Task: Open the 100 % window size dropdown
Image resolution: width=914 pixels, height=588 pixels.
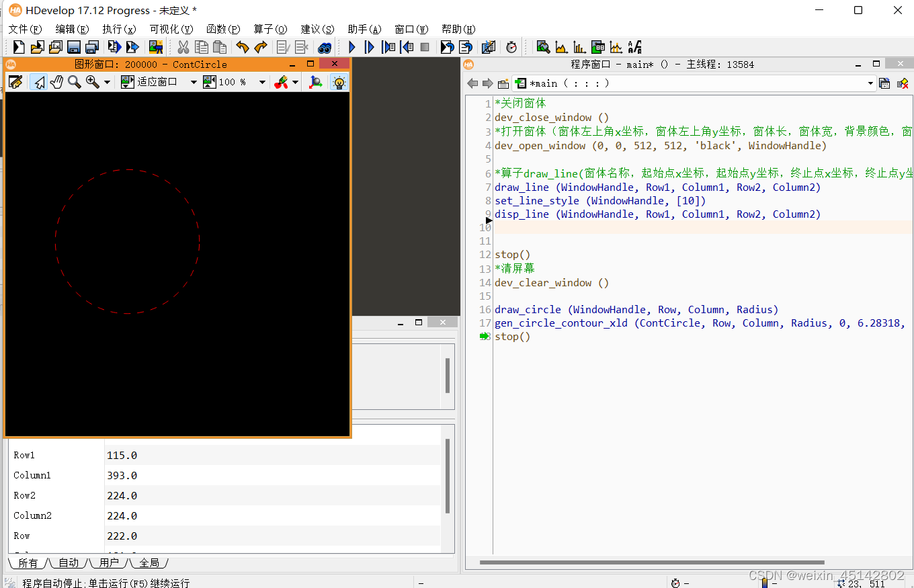Action: (262, 82)
